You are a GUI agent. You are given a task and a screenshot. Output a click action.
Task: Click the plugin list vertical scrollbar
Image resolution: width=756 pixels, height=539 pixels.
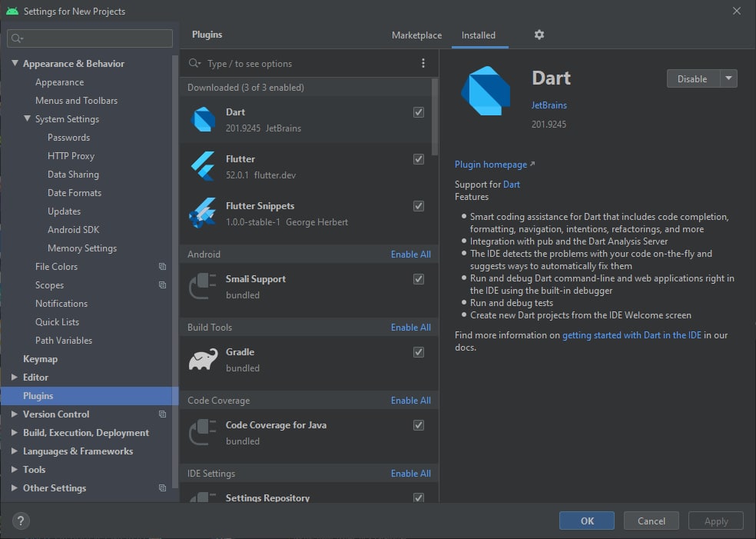click(x=435, y=117)
